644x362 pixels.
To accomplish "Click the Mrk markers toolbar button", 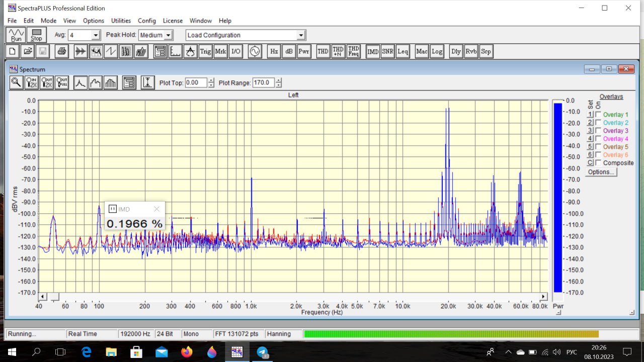I will (220, 51).
